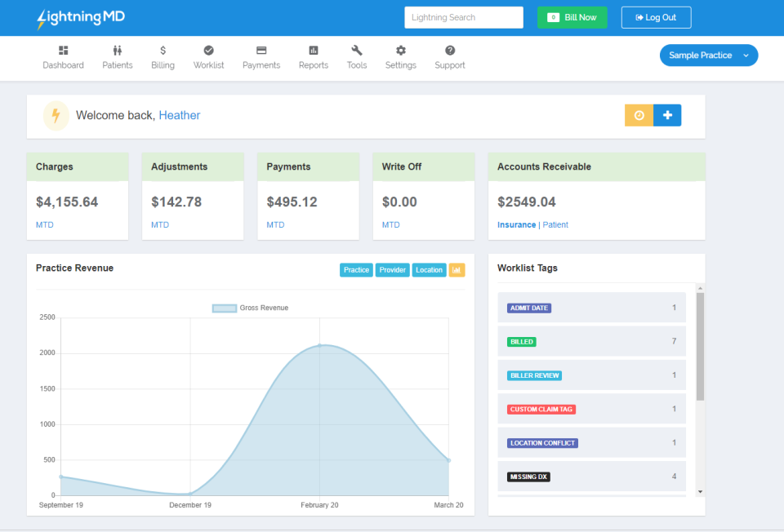Click MTD link under Payments
Viewport: 784px width, 532px height.
tap(275, 224)
